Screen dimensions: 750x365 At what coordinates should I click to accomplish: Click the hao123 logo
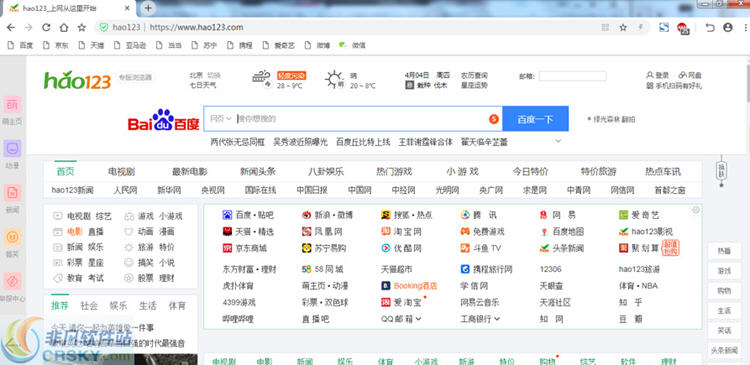click(77, 80)
